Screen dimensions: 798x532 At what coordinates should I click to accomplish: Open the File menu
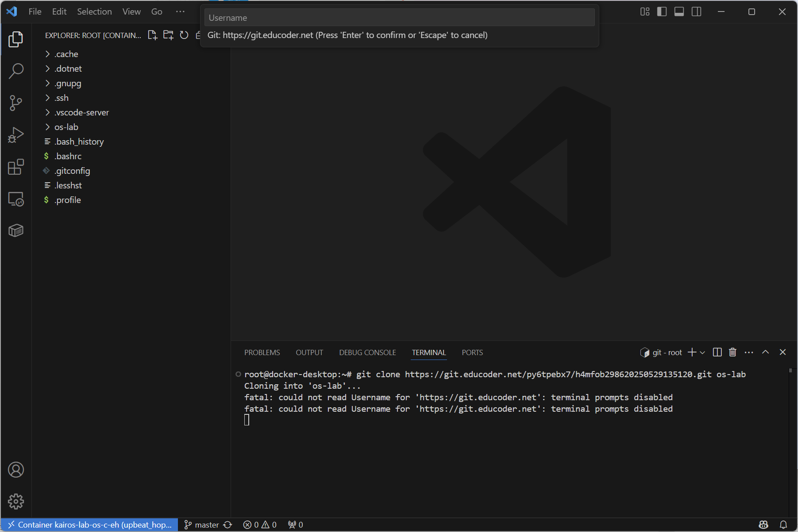(x=35, y=11)
